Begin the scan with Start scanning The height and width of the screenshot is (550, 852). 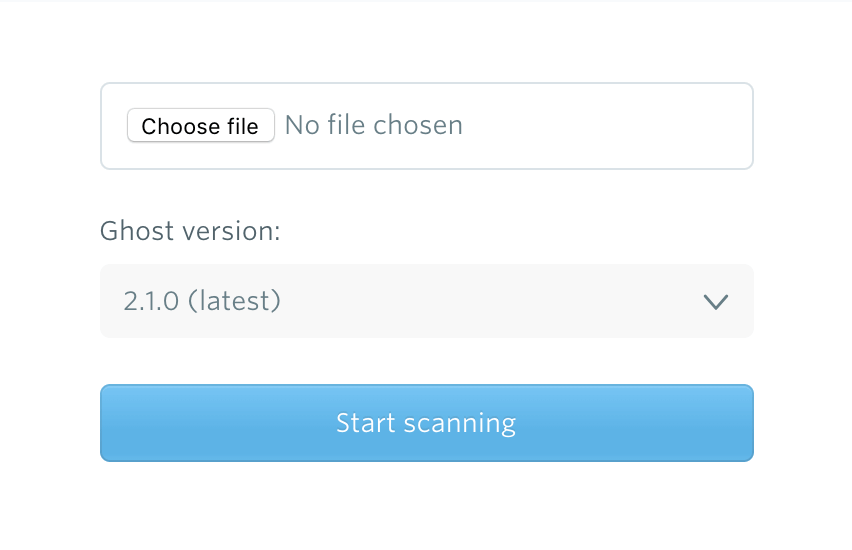[426, 423]
